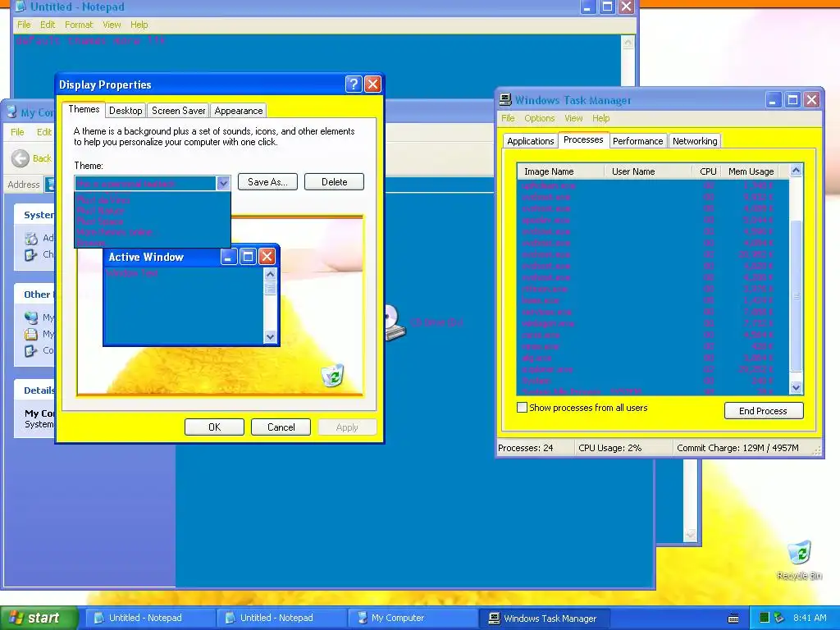
Task: Click Task Manager process list scroll-down arrow
Action: pos(796,387)
